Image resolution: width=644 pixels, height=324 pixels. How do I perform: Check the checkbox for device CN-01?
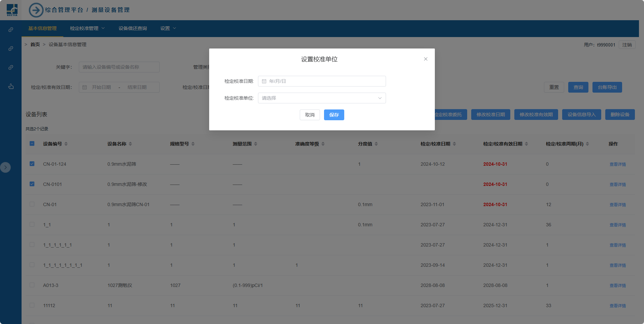[32, 204]
